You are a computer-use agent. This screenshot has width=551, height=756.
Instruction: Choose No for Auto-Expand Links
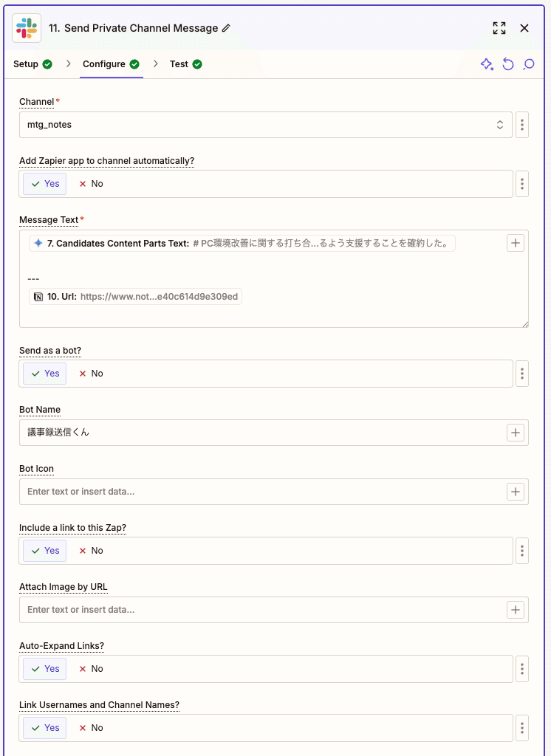[x=90, y=668]
